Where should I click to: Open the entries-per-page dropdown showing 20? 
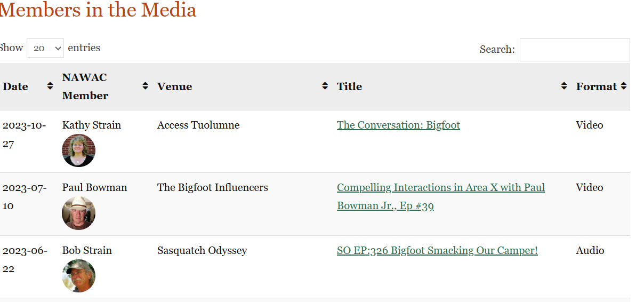click(x=45, y=48)
